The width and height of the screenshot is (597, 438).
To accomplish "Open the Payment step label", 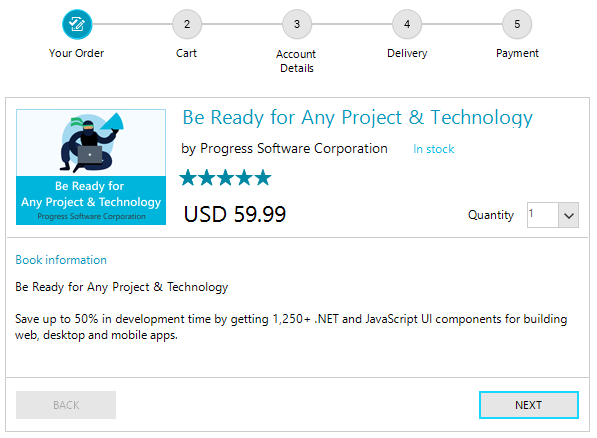I will 517,53.
